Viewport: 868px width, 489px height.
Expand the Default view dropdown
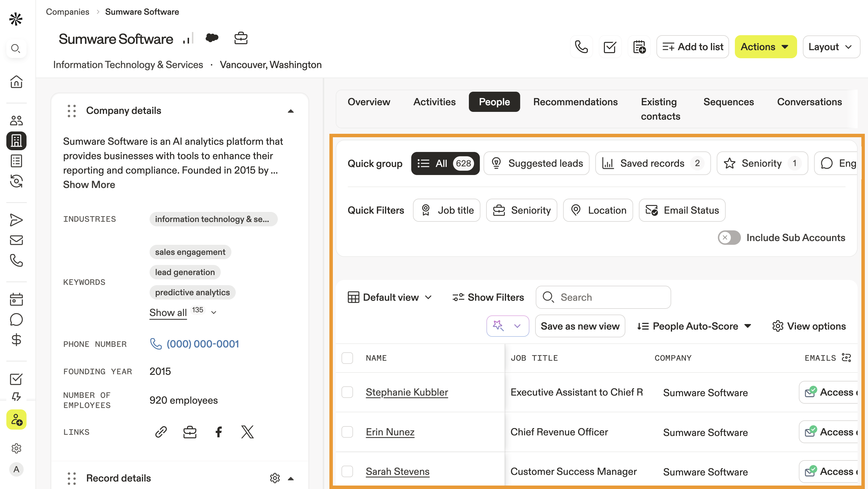tap(390, 297)
